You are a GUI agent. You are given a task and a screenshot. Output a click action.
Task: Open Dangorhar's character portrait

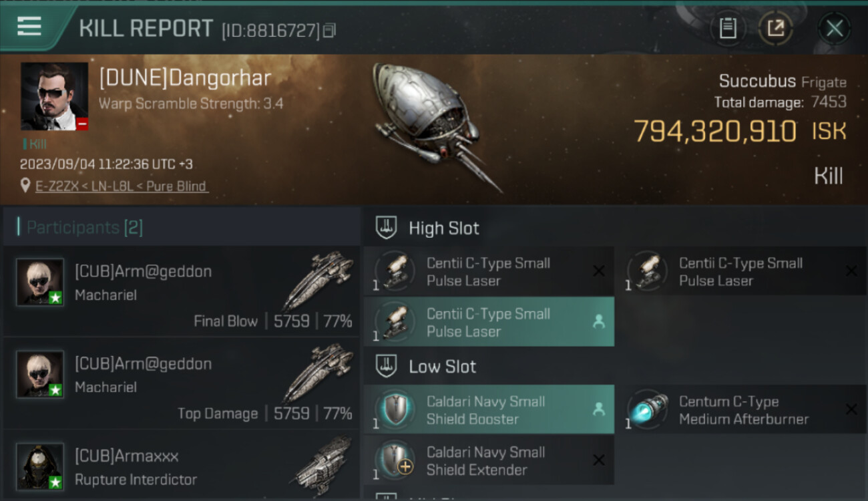pyautogui.click(x=54, y=97)
